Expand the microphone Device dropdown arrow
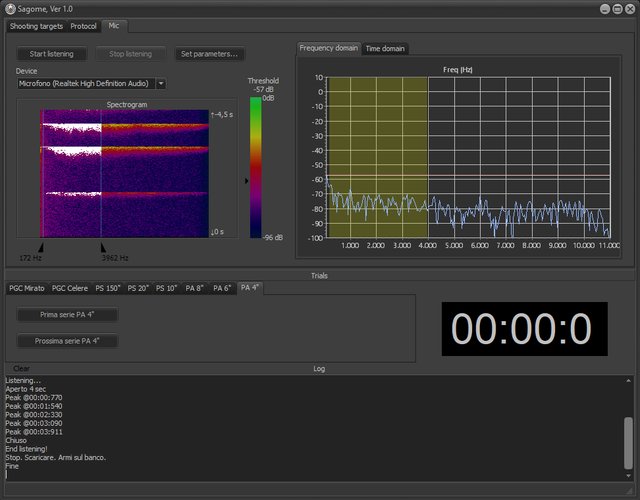This screenshot has height=500, width=640. [x=161, y=84]
